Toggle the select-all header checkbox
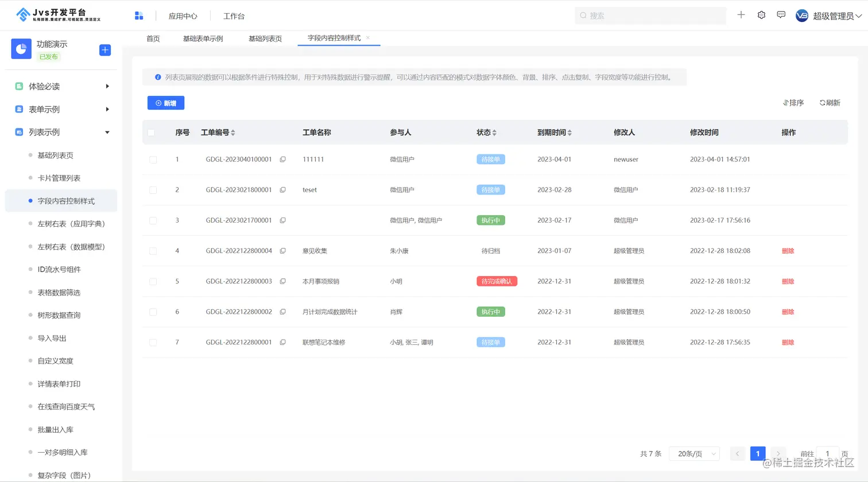The height and width of the screenshot is (482, 868). (152, 133)
